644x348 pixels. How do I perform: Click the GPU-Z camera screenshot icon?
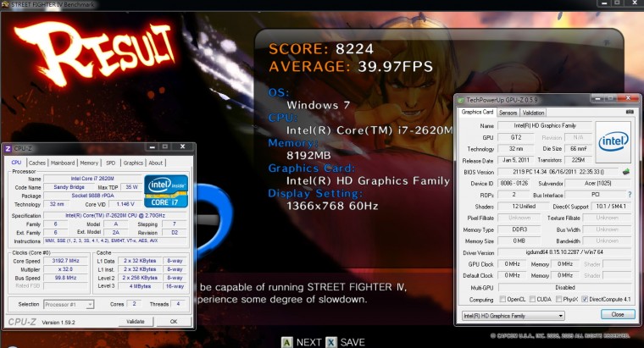click(x=630, y=112)
